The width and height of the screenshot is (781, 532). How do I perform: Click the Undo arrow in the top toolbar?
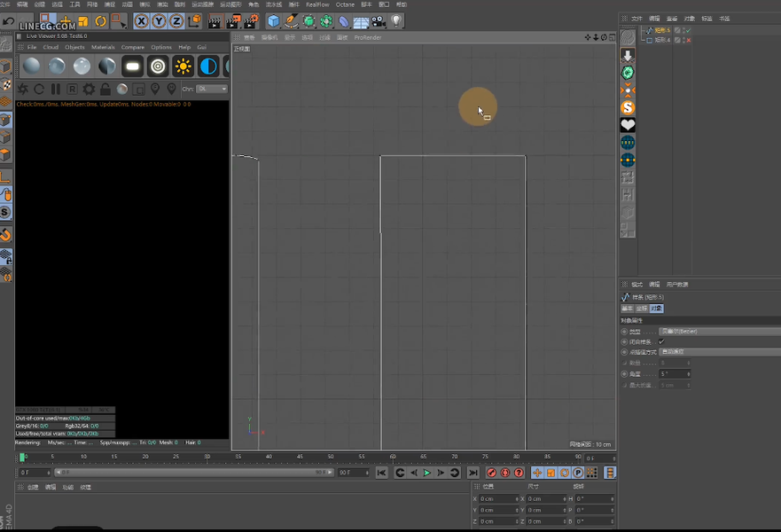point(9,21)
